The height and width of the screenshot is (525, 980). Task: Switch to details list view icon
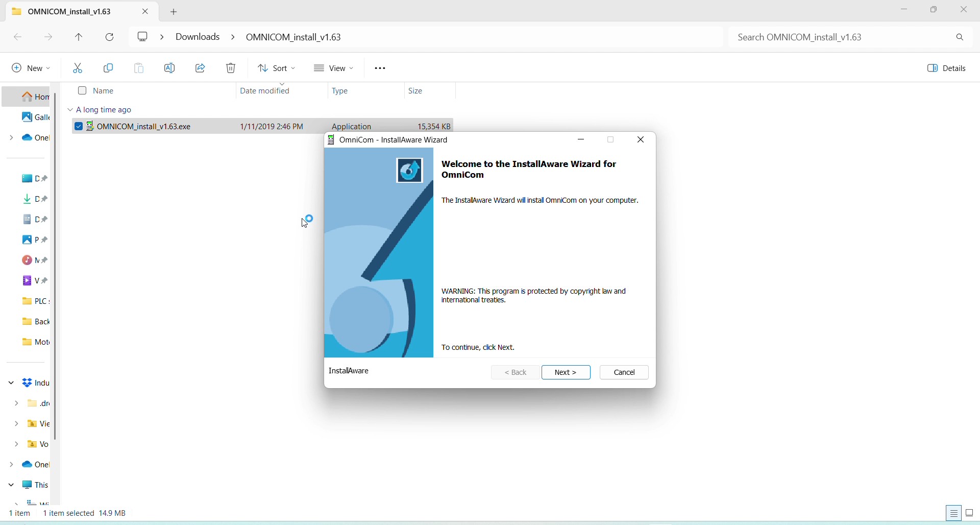coord(954,513)
